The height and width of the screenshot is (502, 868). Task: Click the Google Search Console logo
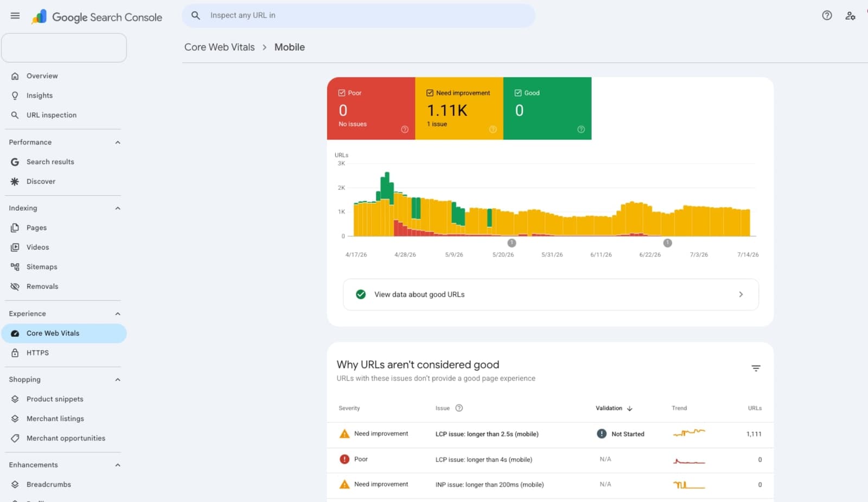(x=97, y=17)
